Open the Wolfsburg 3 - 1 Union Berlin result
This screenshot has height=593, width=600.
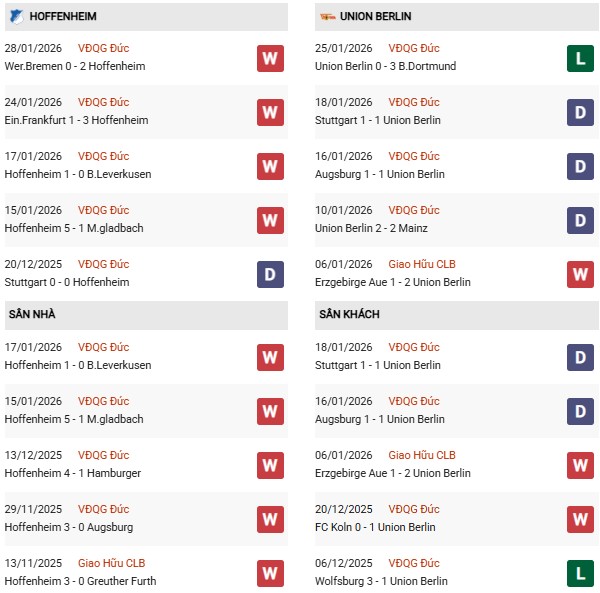383,581
